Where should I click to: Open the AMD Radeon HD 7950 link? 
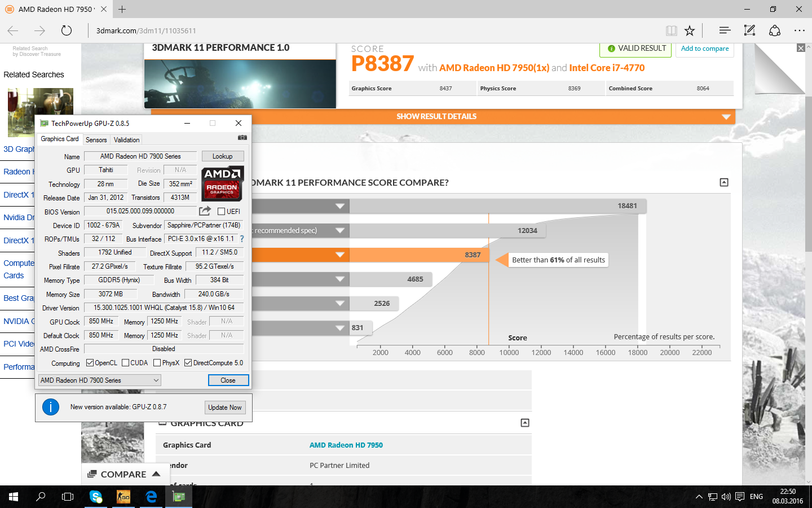[346, 445]
